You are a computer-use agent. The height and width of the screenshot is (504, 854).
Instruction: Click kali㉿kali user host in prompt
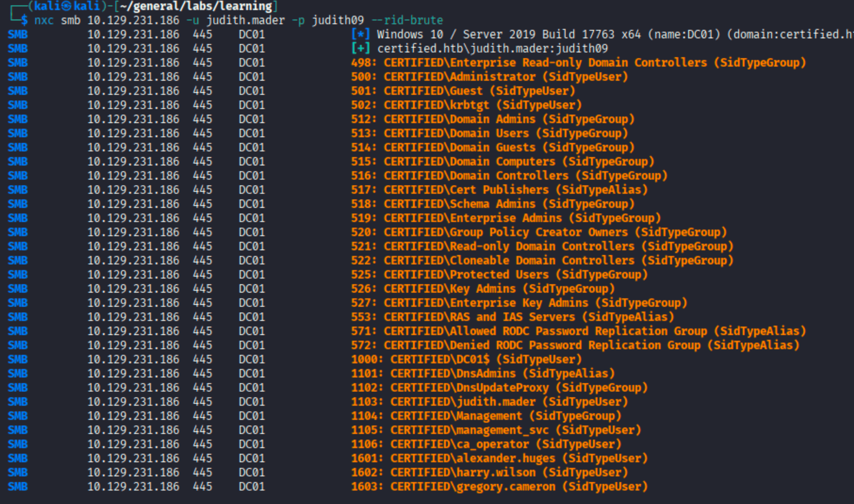click(67, 6)
